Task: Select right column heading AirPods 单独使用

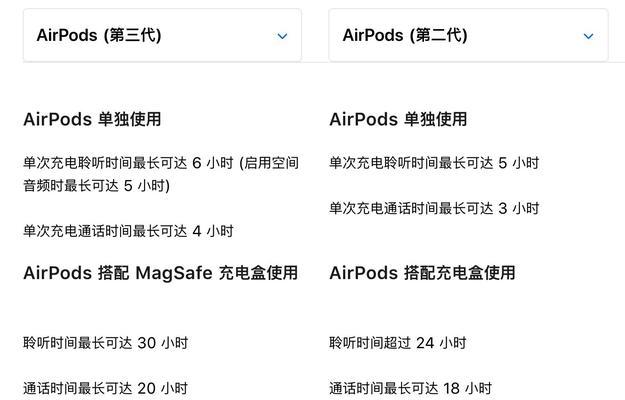Action: coord(398,119)
